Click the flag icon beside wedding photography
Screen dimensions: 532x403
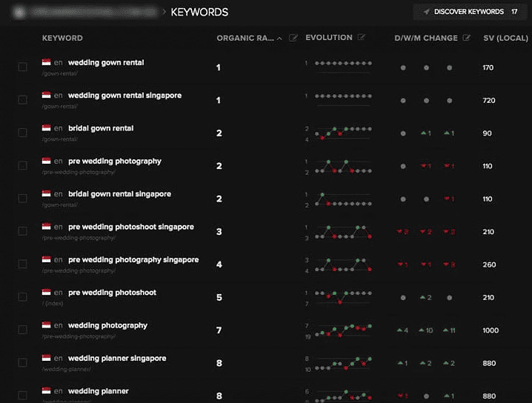pos(46,325)
